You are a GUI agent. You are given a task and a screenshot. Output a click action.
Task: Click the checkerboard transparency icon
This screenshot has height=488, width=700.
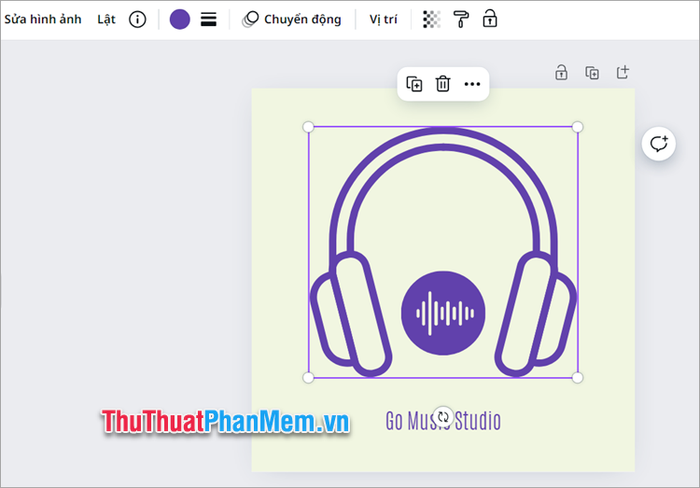tap(431, 19)
